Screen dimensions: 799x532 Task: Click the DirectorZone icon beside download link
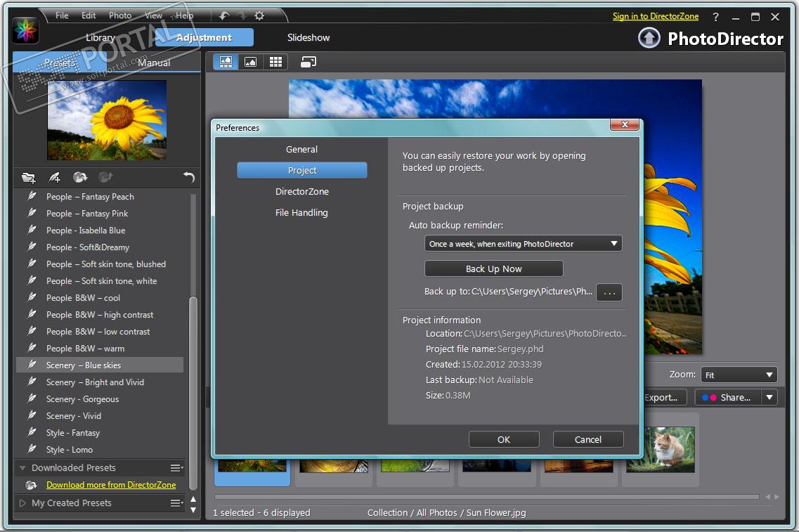coord(31,485)
